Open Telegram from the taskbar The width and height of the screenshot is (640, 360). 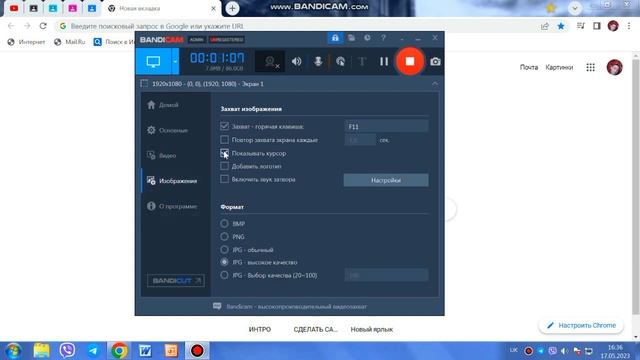tap(93, 350)
